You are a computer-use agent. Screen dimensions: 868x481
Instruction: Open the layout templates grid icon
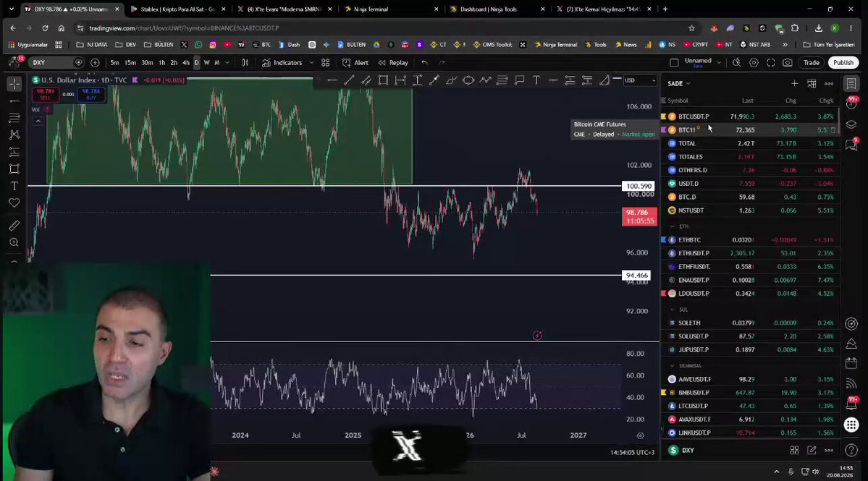[326, 62]
